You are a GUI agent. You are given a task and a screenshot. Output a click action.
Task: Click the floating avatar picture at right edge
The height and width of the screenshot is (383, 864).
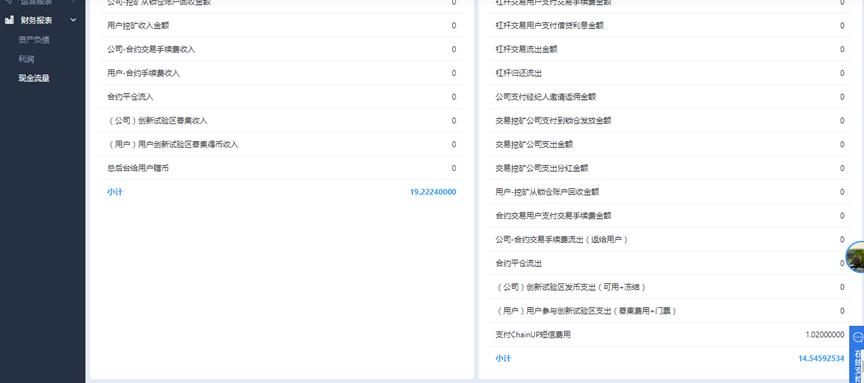[856, 256]
